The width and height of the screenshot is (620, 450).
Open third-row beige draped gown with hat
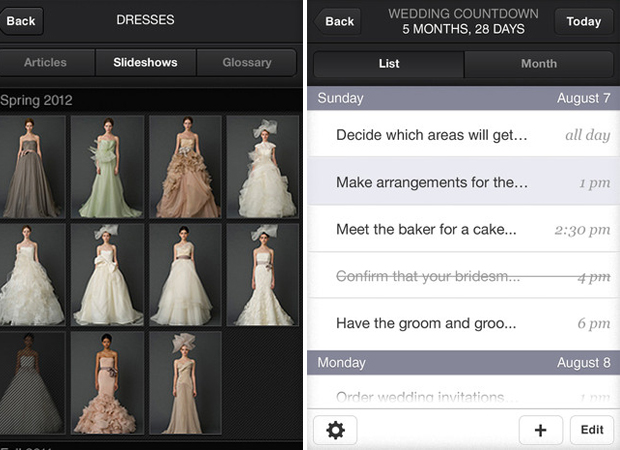point(185,383)
